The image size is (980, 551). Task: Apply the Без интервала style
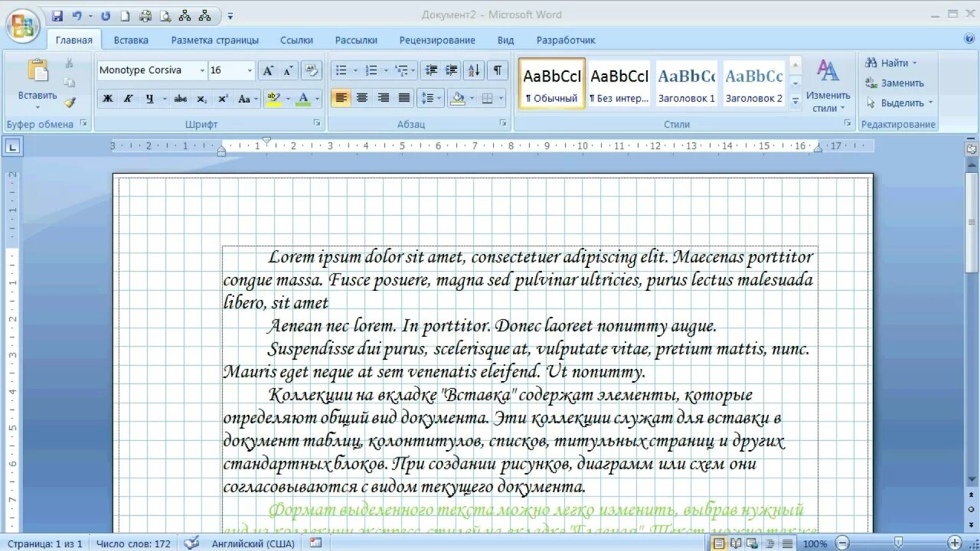619,83
